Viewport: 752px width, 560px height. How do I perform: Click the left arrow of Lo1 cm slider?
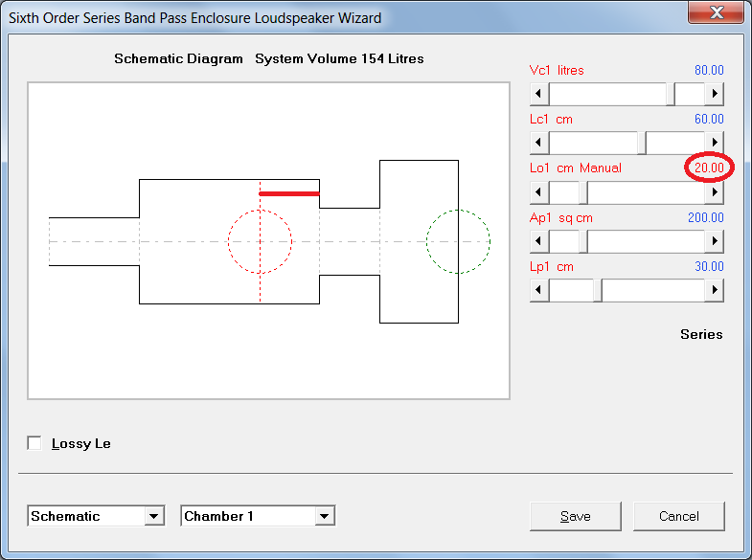pyautogui.click(x=539, y=192)
